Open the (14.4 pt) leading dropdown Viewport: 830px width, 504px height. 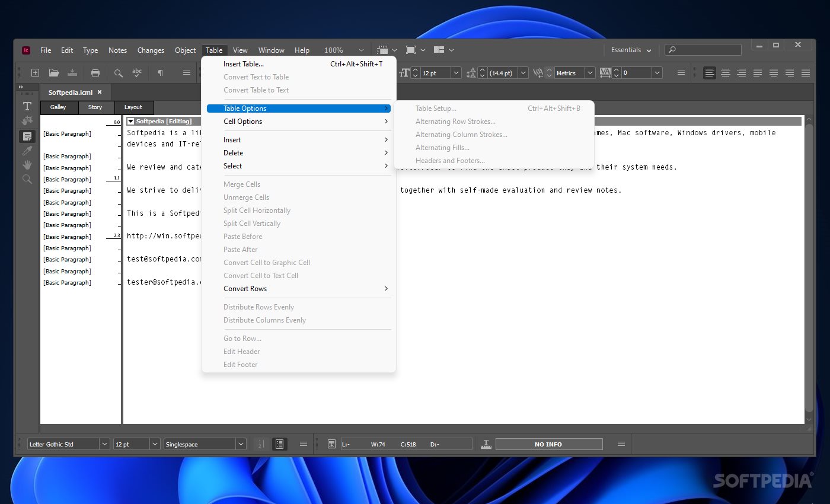pos(523,73)
